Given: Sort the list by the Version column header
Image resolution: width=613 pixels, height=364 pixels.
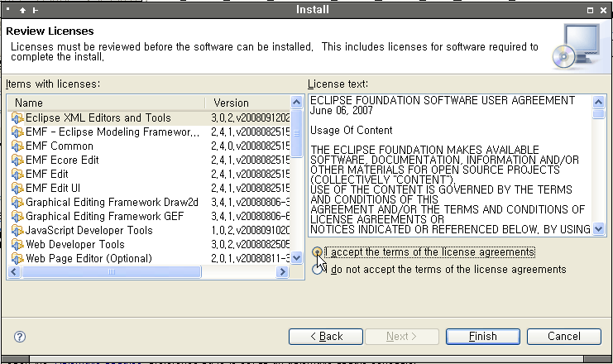Looking at the screenshot, I should (249, 103).
